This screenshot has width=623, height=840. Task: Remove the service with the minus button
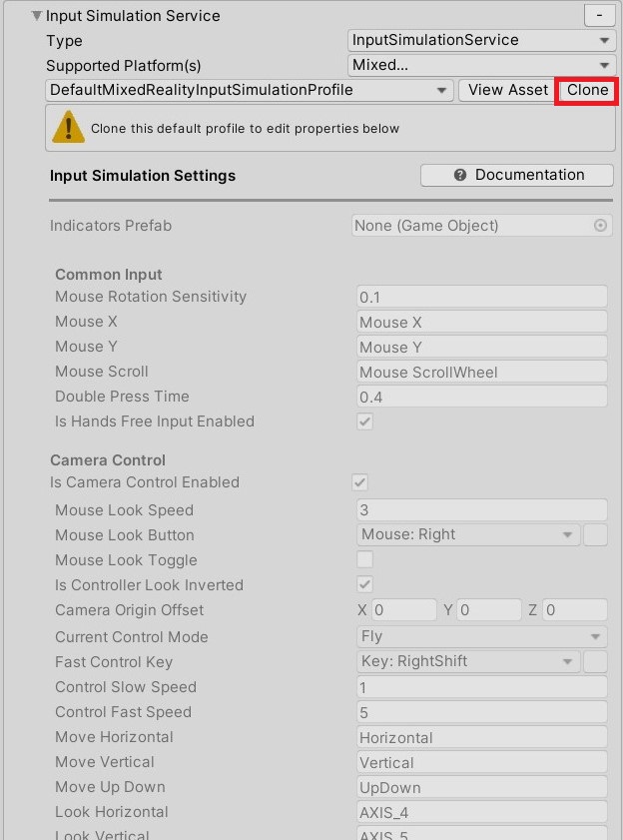coord(599,16)
